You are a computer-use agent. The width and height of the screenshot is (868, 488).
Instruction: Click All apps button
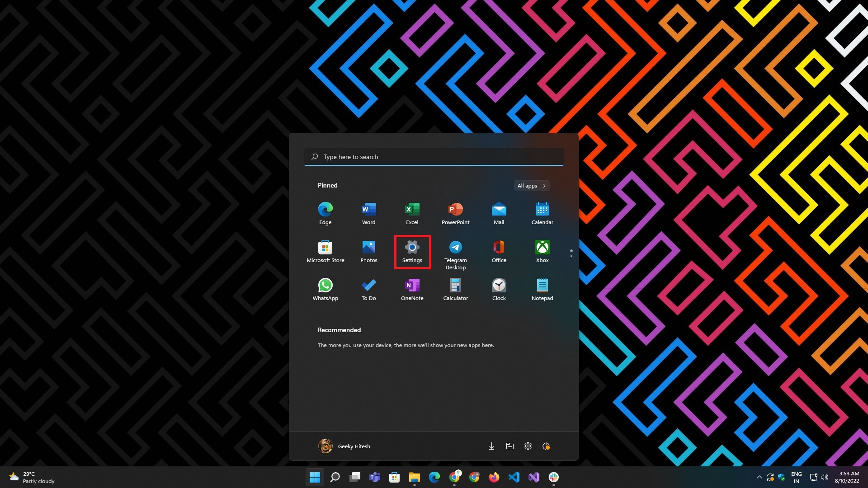pos(532,186)
